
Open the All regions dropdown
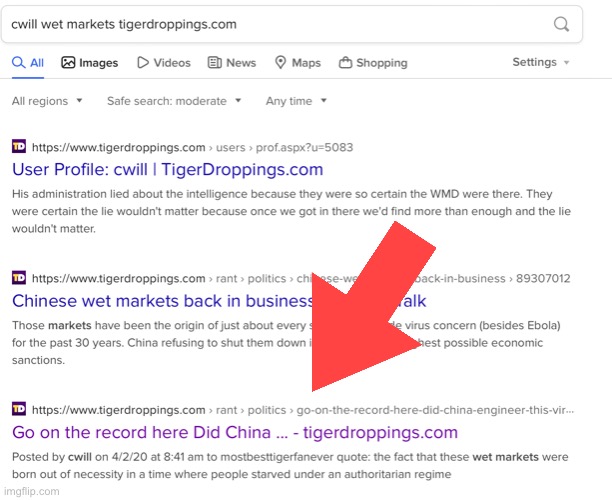[47, 101]
